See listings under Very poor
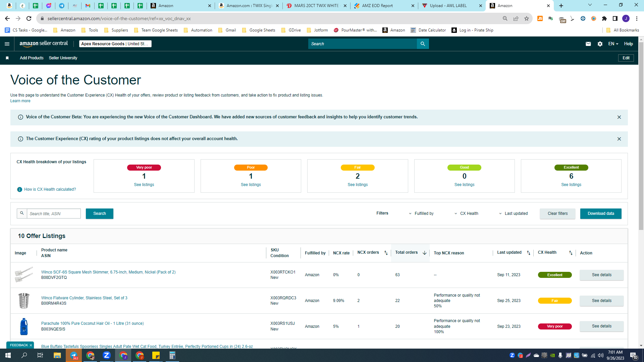This screenshot has height=362, width=644. coord(144,185)
